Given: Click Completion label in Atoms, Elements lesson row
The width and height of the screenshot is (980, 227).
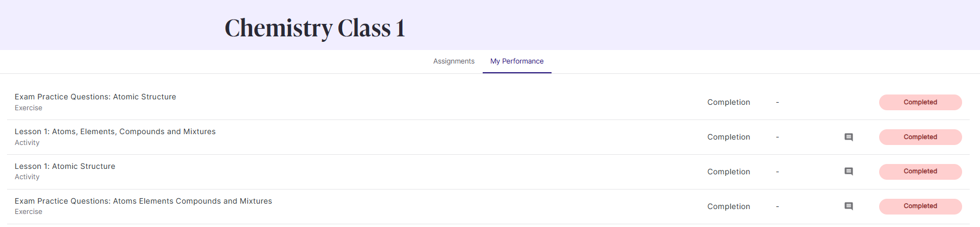Looking at the screenshot, I should coord(729,137).
